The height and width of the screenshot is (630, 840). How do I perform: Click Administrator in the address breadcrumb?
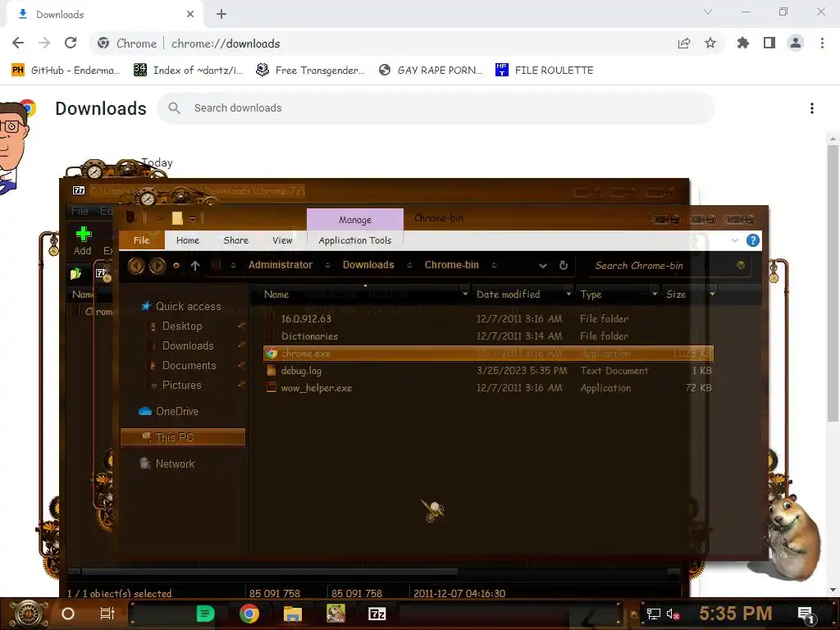click(x=281, y=265)
